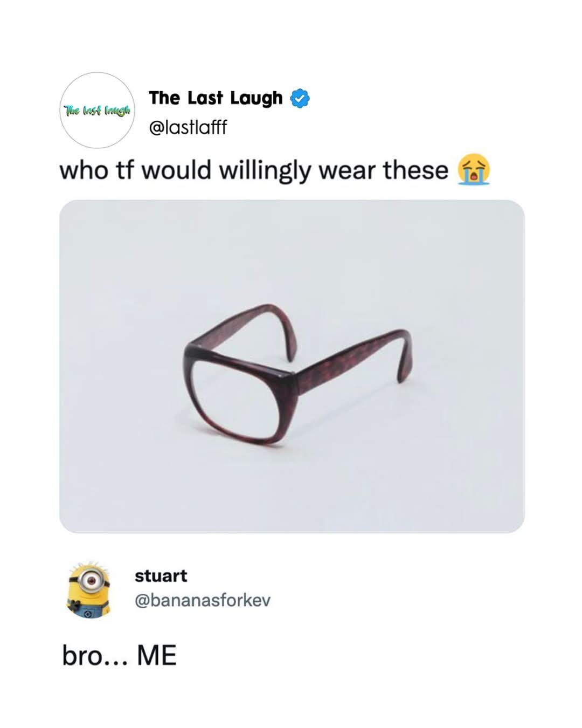Open The Last Laugh display name

(216, 98)
